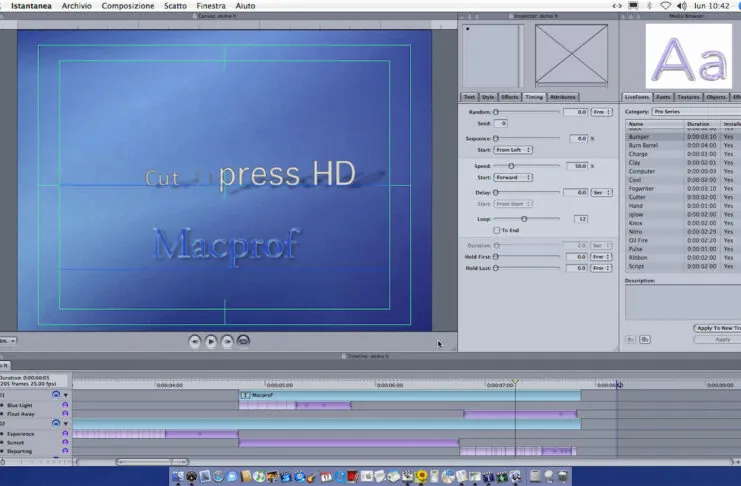Screen dimensions: 741x486
Task: Click the Apply To New Track button
Action: click(x=717, y=328)
